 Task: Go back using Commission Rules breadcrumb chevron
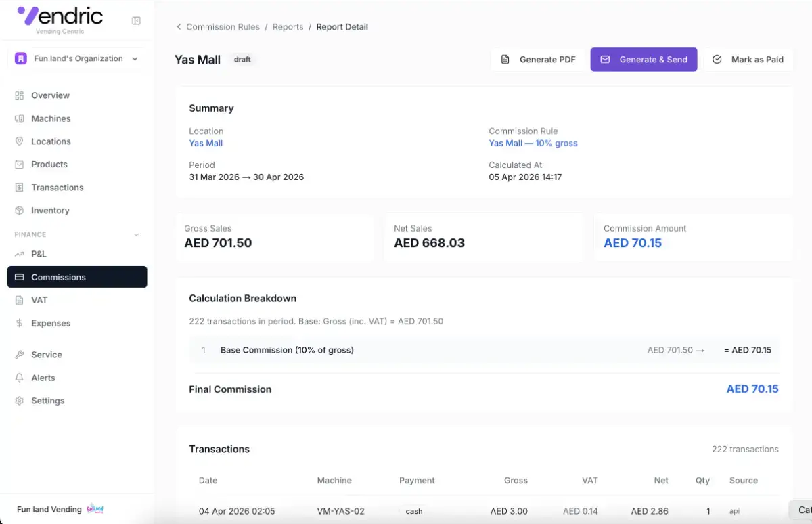[179, 27]
